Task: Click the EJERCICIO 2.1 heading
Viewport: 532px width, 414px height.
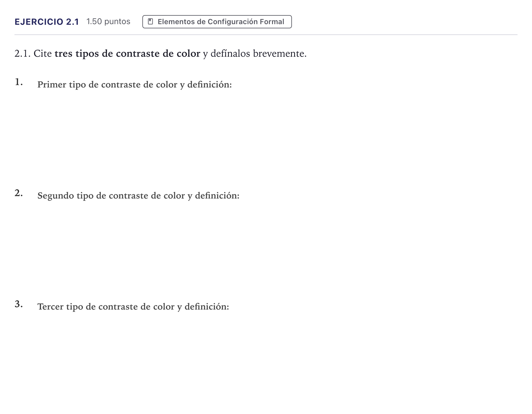Action: coord(47,22)
